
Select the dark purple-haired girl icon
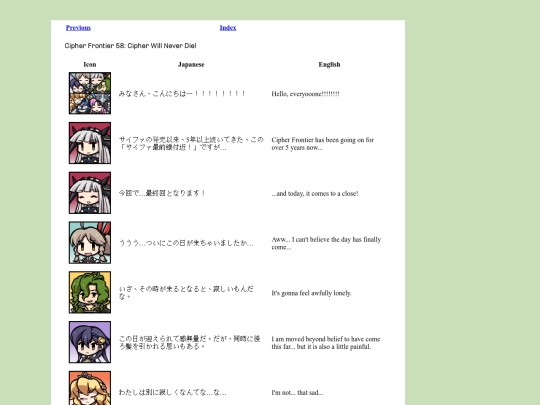click(90, 342)
